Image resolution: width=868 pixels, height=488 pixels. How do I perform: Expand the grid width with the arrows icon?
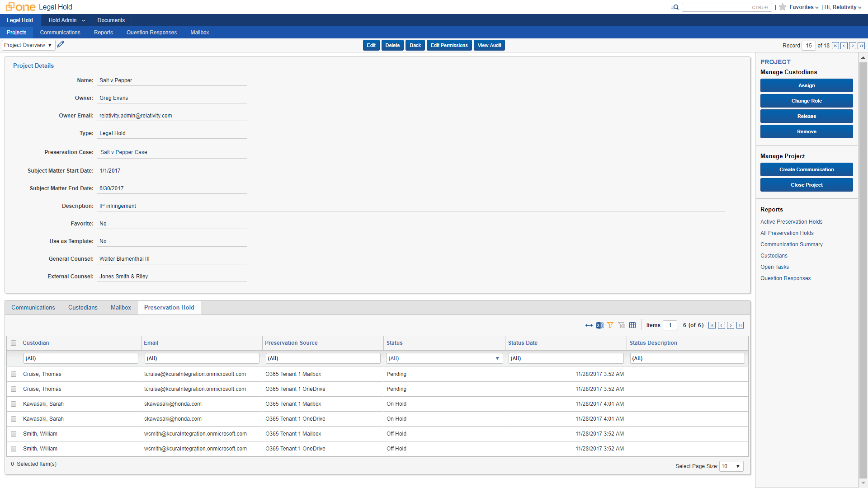point(589,325)
